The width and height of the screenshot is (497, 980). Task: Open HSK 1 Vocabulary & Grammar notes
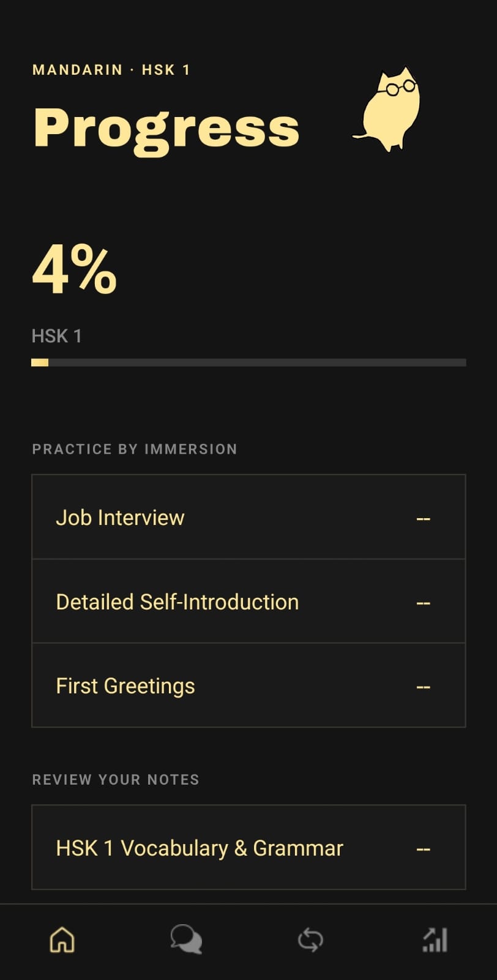(248, 847)
